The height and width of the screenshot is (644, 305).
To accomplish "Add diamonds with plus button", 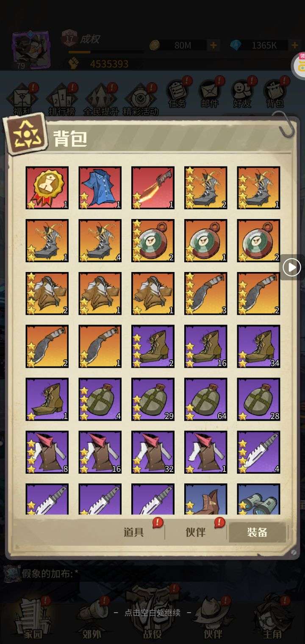I will click(295, 45).
